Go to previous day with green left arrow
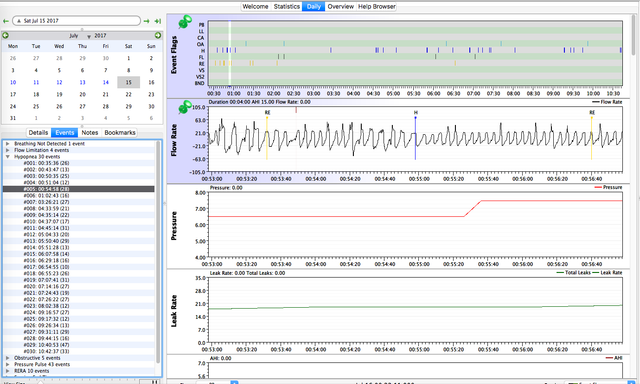This screenshot has width=640, height=384. [6, 21]
